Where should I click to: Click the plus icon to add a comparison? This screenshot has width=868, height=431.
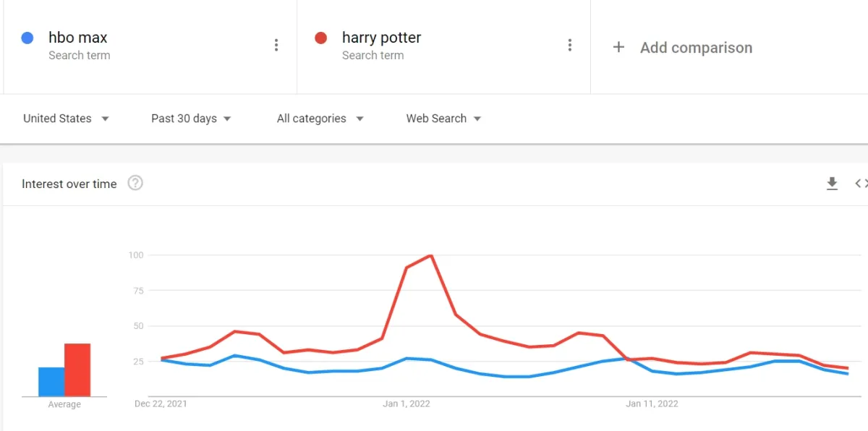[618, 48]
